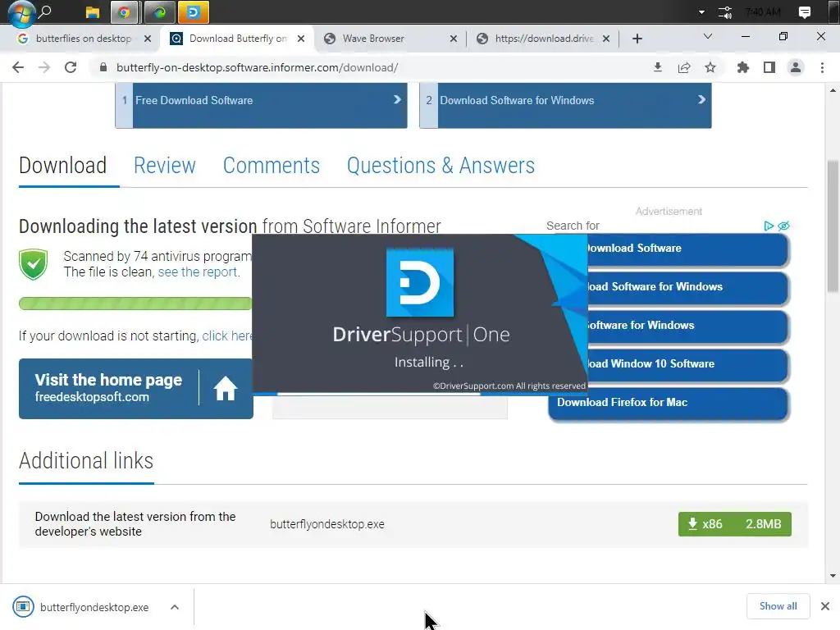Viewport: 840px width, 630px height.
Task: Open the Windows Start orb
Action: pos(21,13)
